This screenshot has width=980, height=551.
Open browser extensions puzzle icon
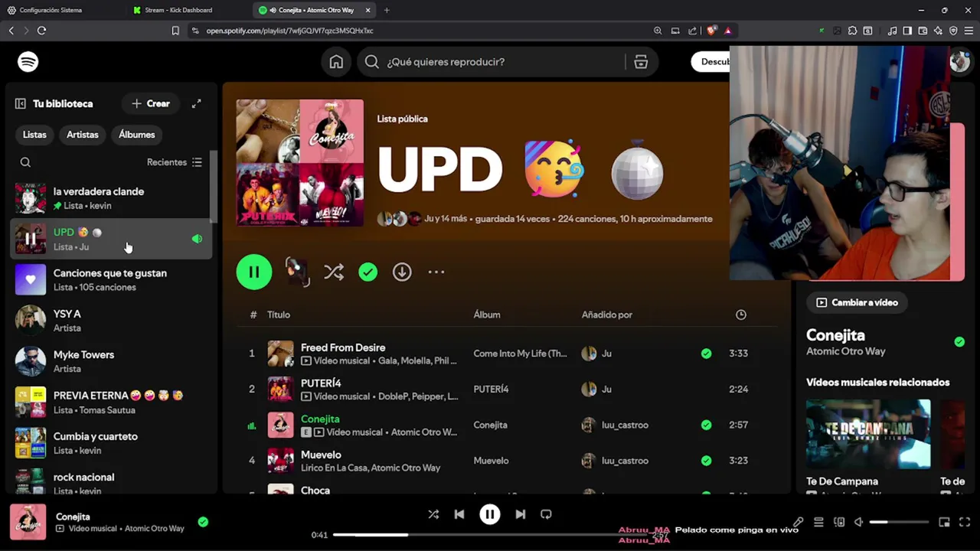tap(852, 31)
